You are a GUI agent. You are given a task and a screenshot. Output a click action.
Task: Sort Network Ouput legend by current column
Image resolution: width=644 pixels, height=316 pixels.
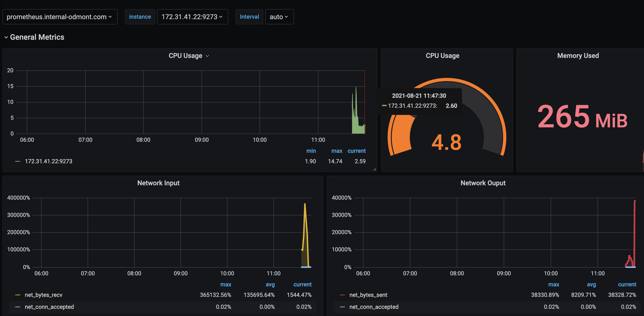point(627,284)
